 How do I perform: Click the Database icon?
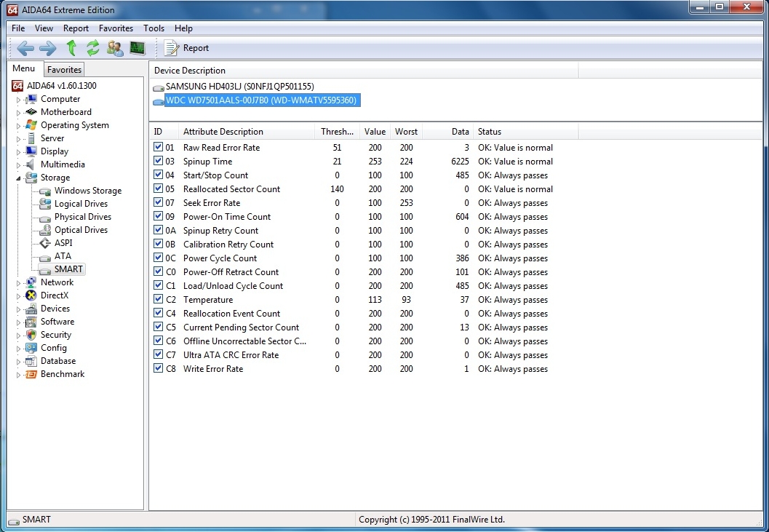pos(31,361)
